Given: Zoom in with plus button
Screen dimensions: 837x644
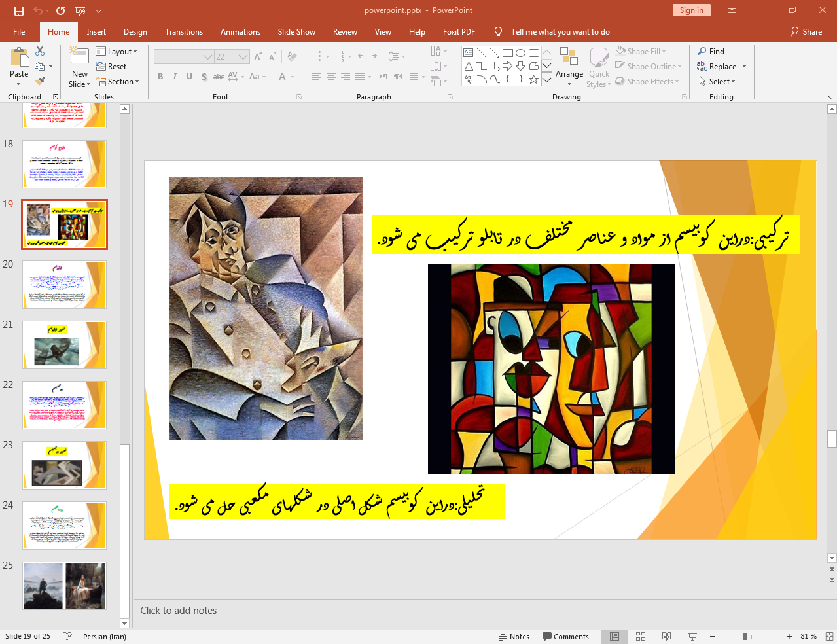Looking at the screenshot, I should click(x=789, y=637).
